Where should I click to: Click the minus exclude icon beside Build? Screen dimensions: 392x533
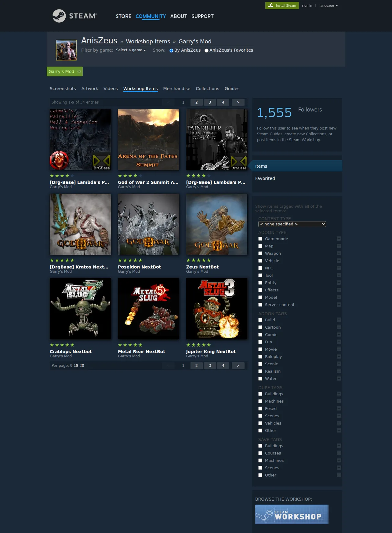[339, 320]
